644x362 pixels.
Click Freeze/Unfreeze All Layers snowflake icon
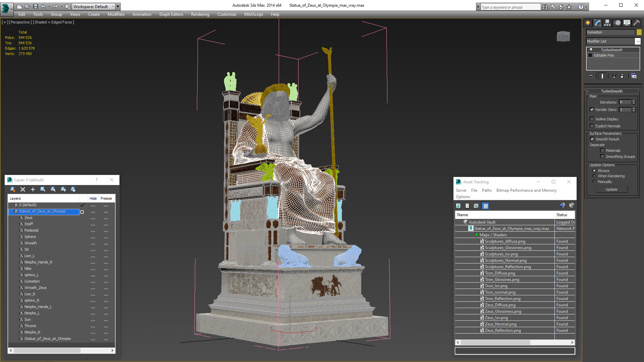click(x=73, y=189)
